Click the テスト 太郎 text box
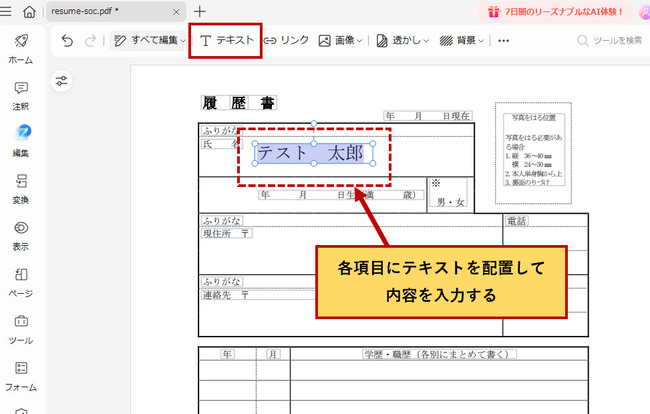This screenshot has width=650, height=414. coord(313,153)
